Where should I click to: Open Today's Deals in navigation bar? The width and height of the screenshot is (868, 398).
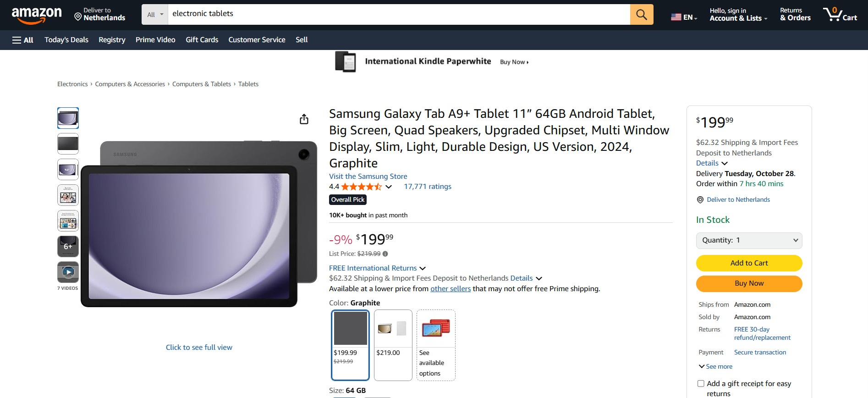pos(66,40)
